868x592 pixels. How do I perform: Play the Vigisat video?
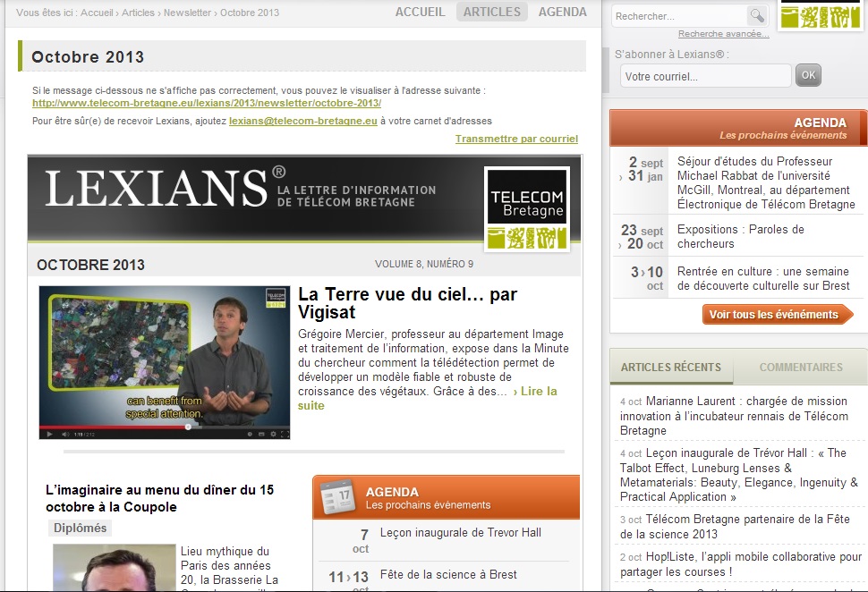(x=49, y=435)
